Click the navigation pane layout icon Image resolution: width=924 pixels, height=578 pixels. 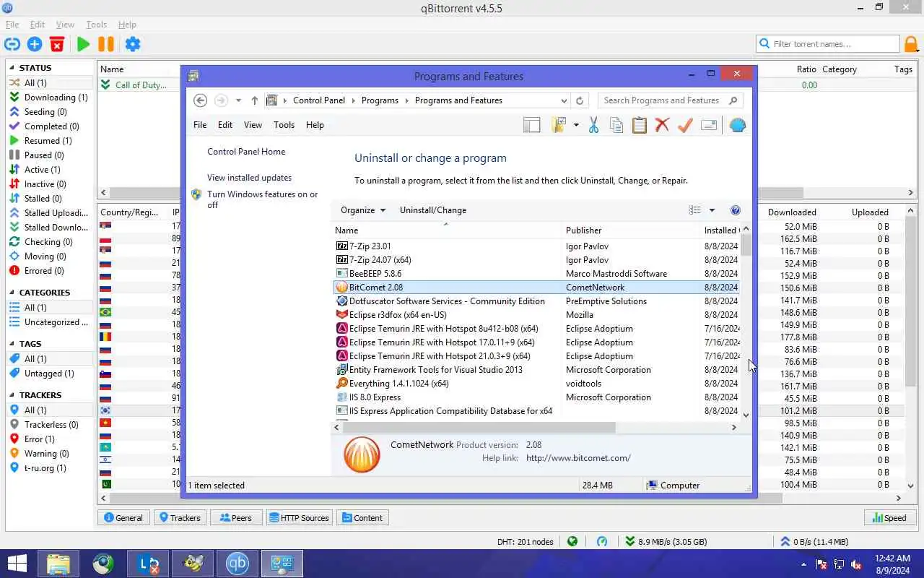(532, 125)
